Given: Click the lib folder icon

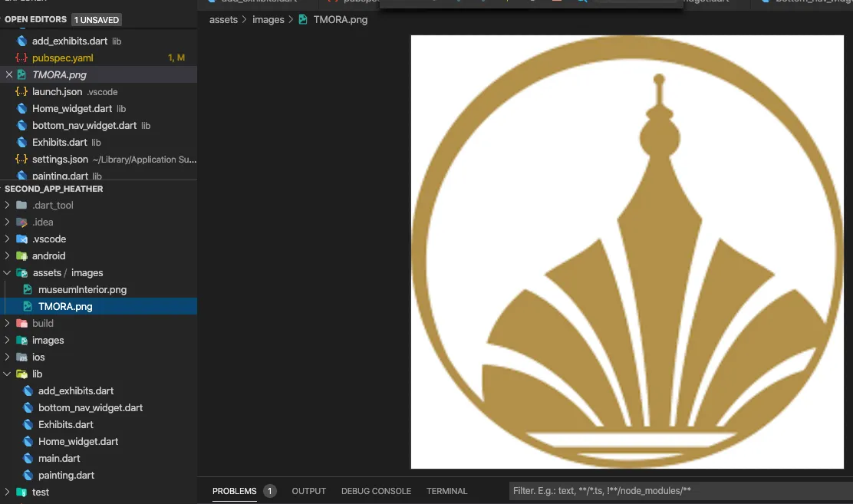Looking at the screenshot, I should pyautogui.click(x=21, y=374).
